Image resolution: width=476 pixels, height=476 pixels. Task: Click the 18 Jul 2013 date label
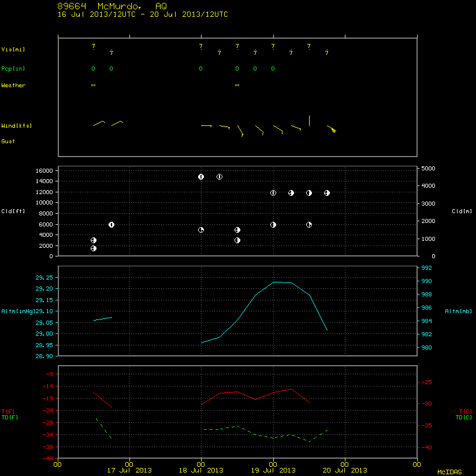[201, 471]
